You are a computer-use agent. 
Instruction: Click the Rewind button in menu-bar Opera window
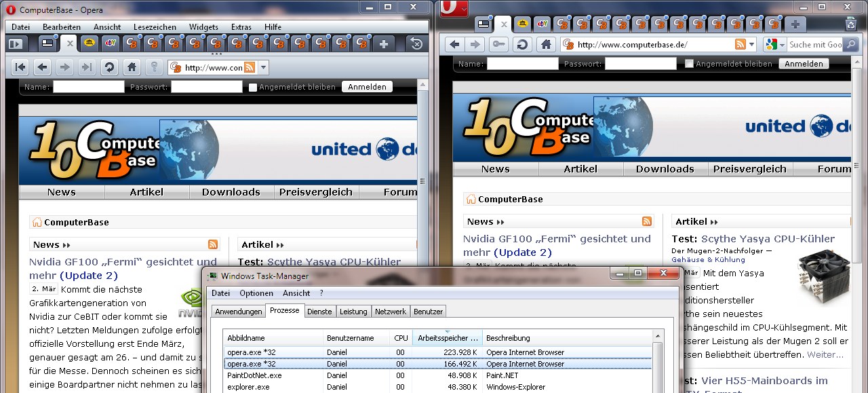[x=20, y=67]
